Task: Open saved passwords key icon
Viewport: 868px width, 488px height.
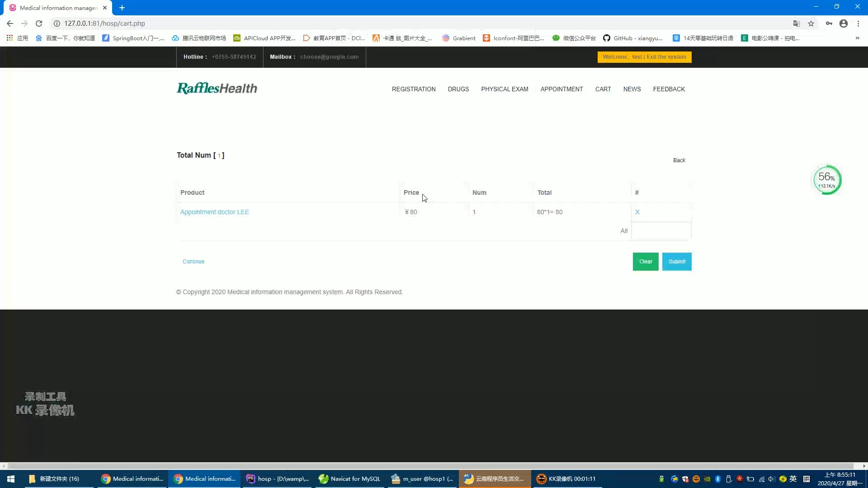Action: pyautogui.click(x=829, y=23)
